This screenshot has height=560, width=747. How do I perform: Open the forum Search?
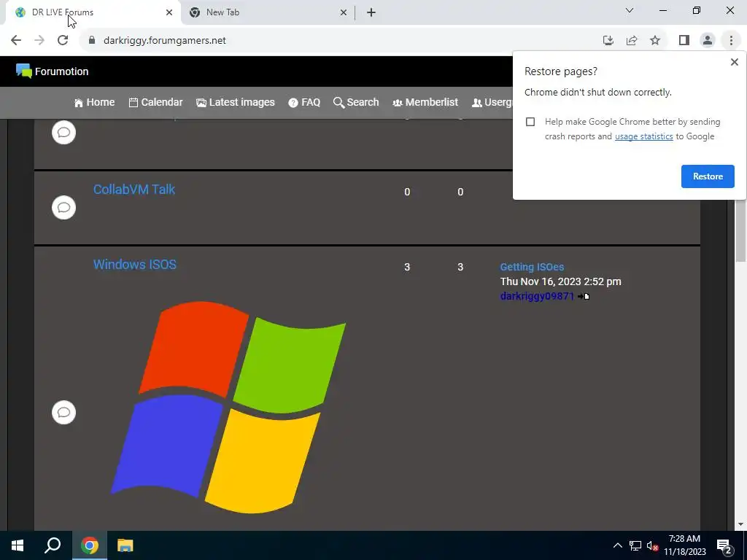[x=356, y=102]
